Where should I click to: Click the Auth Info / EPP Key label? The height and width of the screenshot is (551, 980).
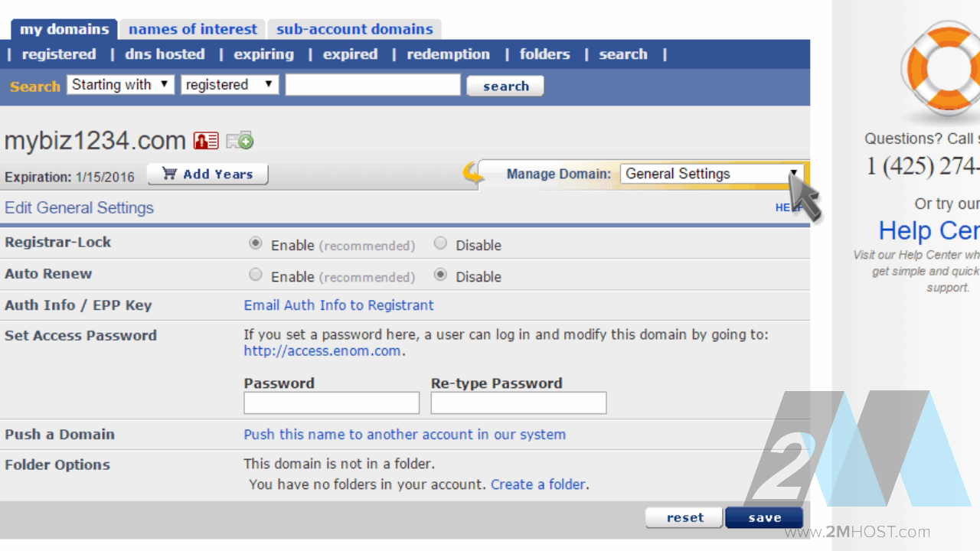[x=78, y=305]
